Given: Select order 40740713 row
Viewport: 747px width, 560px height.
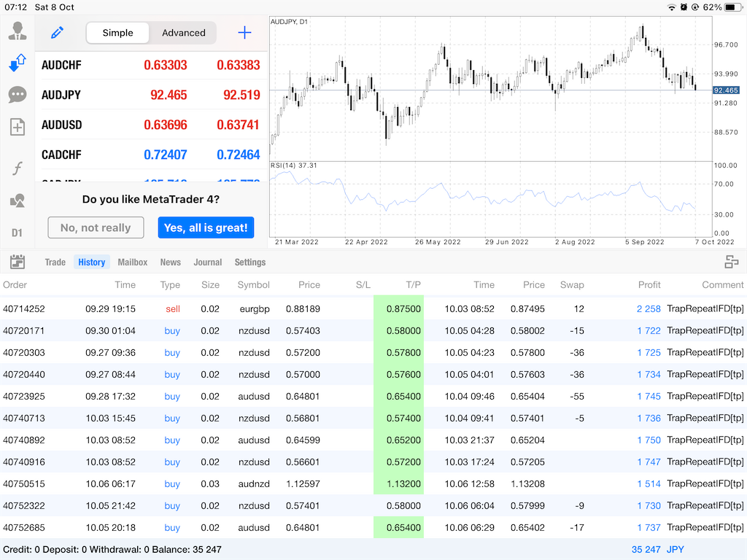Looking at the screenshot, I should pos(373,418).
